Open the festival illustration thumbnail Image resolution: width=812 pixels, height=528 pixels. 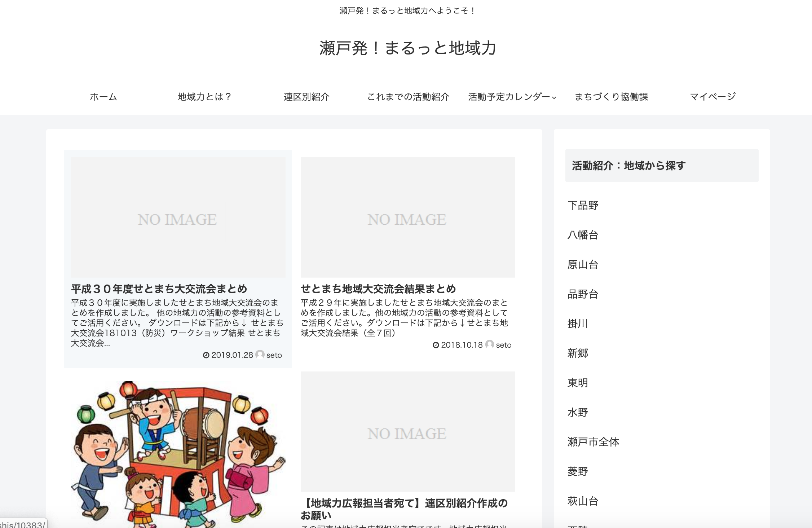point(178,454)
